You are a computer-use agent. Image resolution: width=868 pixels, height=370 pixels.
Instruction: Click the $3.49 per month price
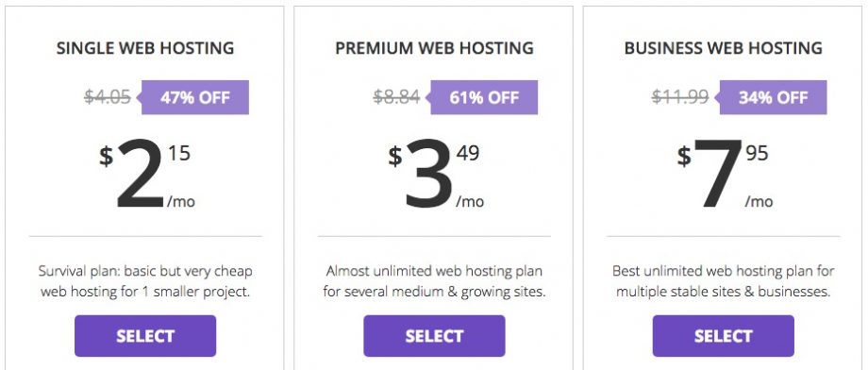coord(436,174)
